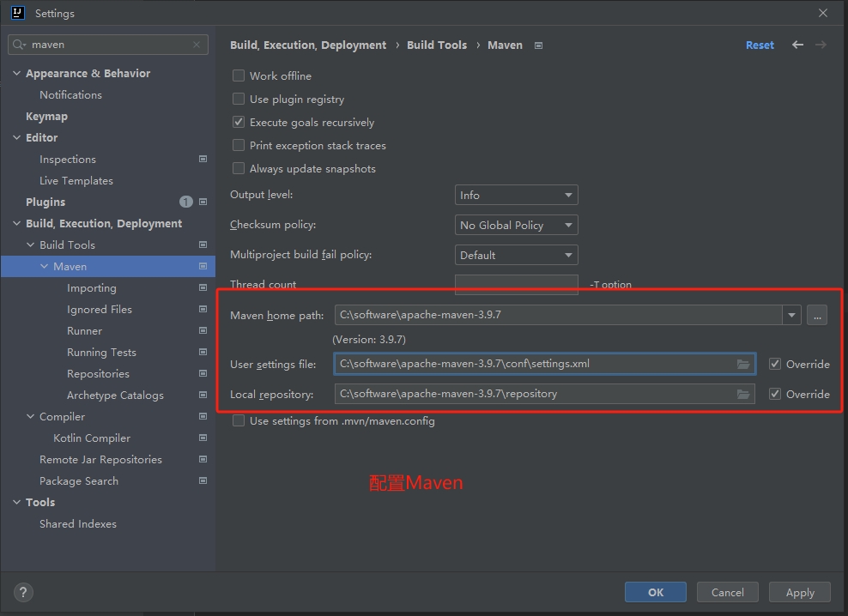Click the User settings file path field
This screenshot has width=848, height=616.
[x=545, y=364]
